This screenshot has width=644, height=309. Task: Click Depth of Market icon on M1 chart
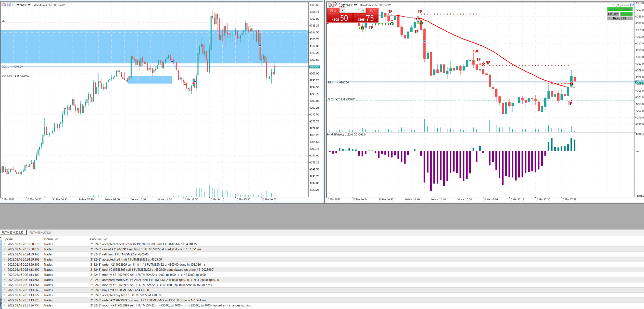(330, 5)
